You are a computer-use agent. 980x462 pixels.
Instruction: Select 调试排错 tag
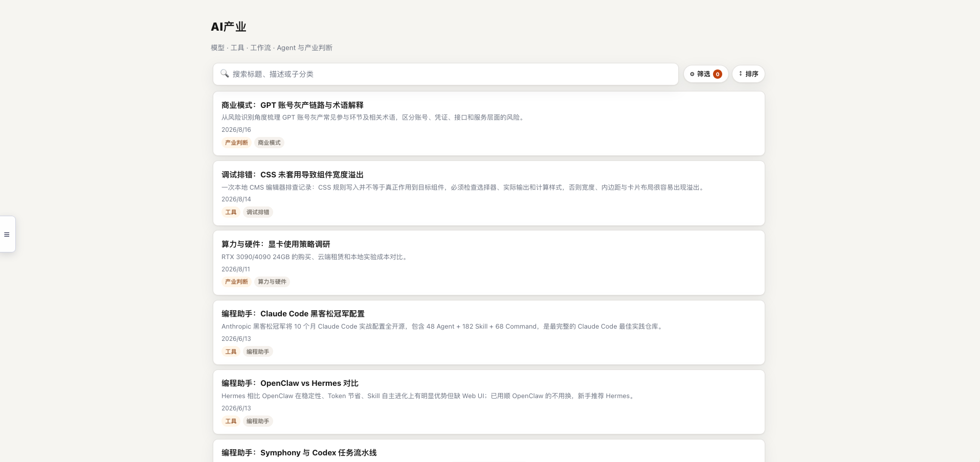tap(258, 212)
